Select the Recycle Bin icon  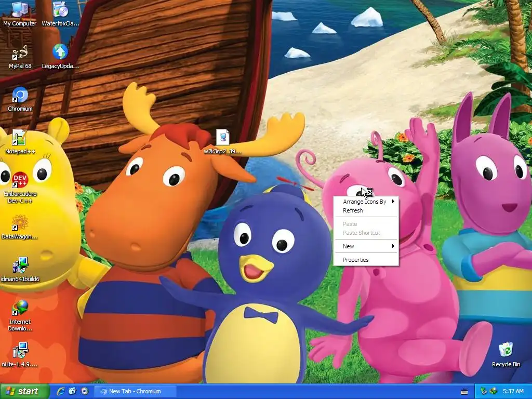pos(506,355)
